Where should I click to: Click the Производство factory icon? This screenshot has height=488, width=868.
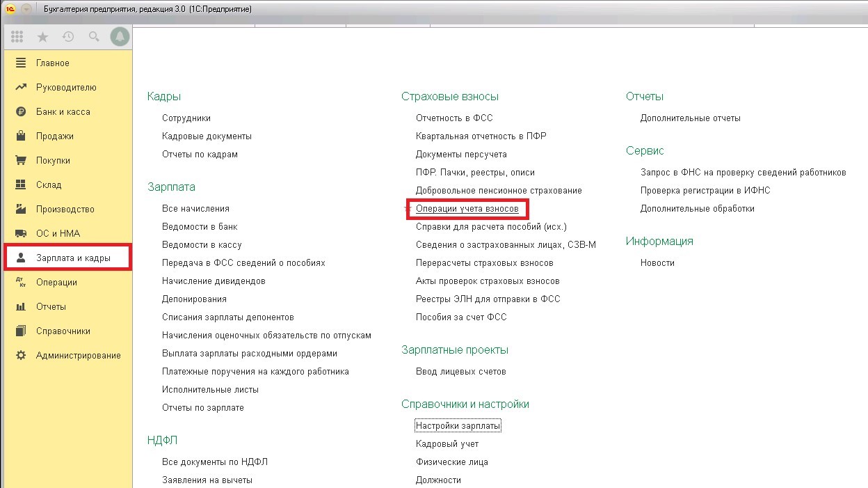pos(21,210)
